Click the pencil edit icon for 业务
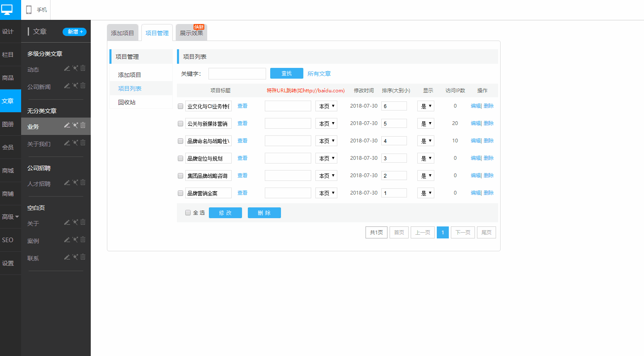 67,125
